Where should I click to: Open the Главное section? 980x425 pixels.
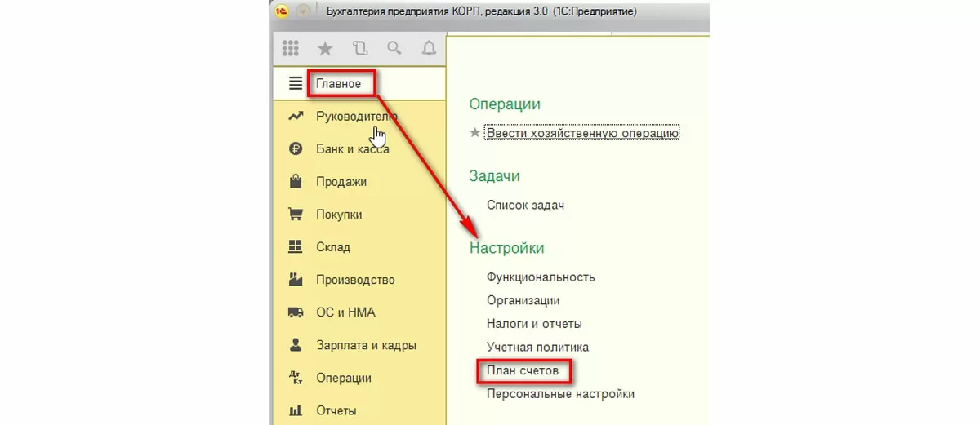(338, 83)
